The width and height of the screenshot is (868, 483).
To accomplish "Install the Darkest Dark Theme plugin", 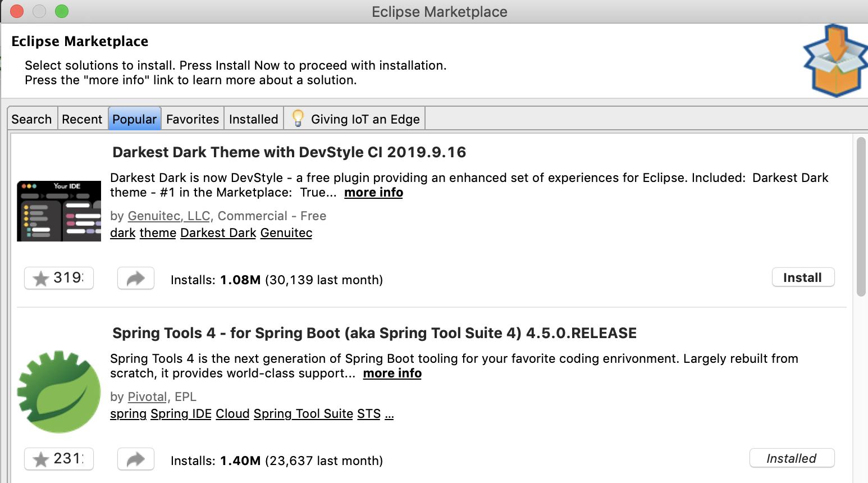I will (x=803, y=277).
